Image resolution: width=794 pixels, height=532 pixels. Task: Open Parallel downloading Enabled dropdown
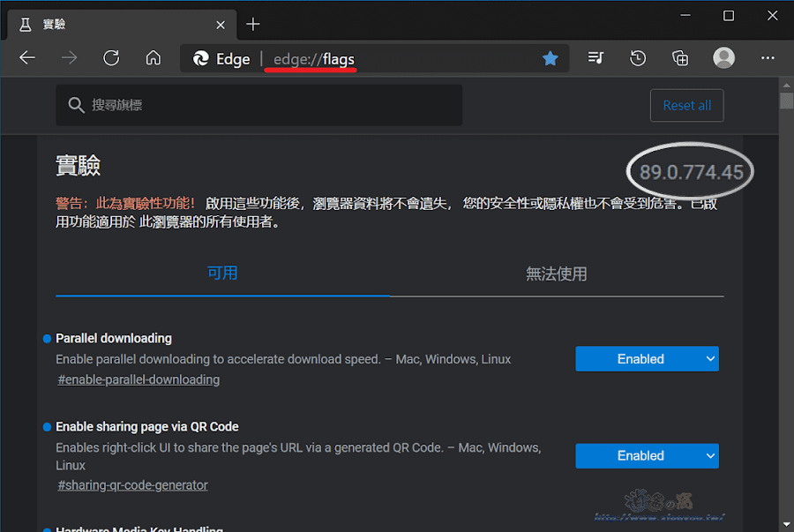click(x=648, y=359)
